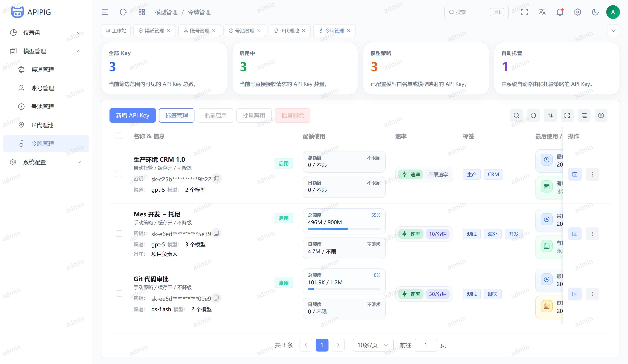
Task: Close the IP代理池 tab
Action: pos(304,31)
